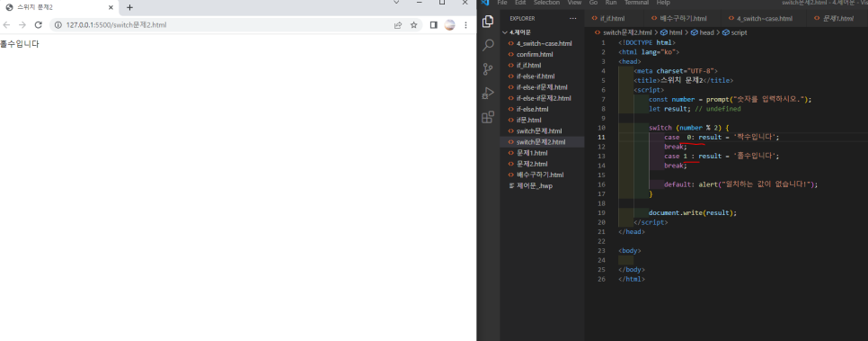
Task: Open the File menu in VS Code
Action: pos(502,3)
